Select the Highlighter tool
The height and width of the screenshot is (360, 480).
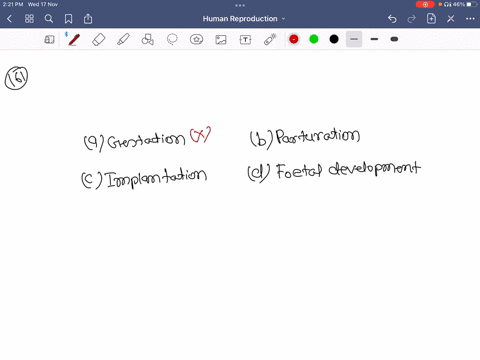click(123, 40)
